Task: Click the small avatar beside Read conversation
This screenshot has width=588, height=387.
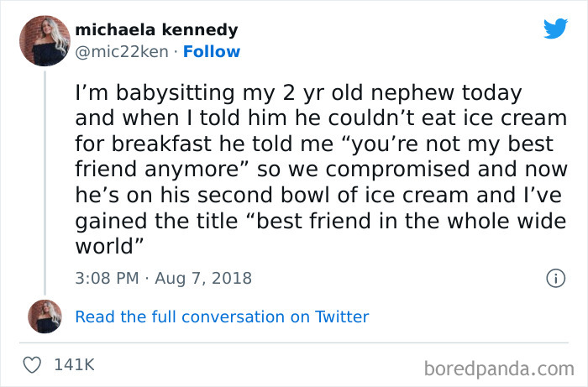Action: click(45, 316)
